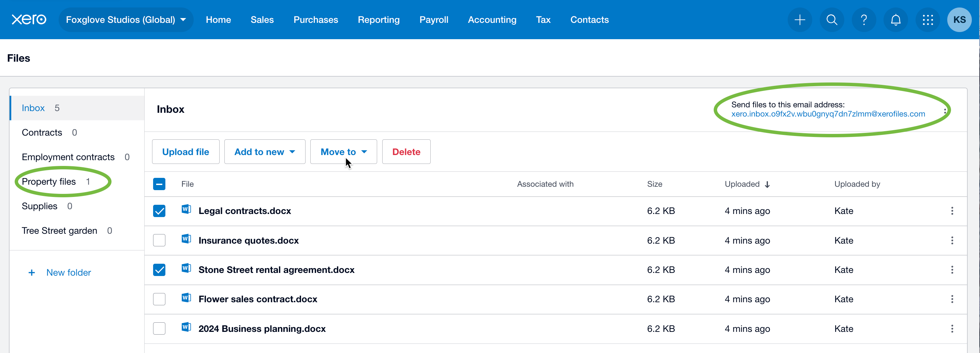
Task: Toggle the select-all files checkbox
Action: pyautogui.click(x=159, y=184)
